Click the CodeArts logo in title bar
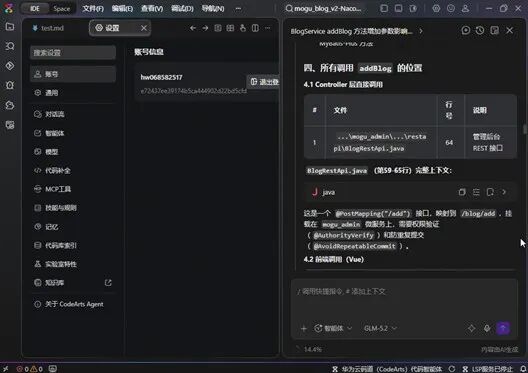This screenshot has width=528, height=373. point(8,8)
